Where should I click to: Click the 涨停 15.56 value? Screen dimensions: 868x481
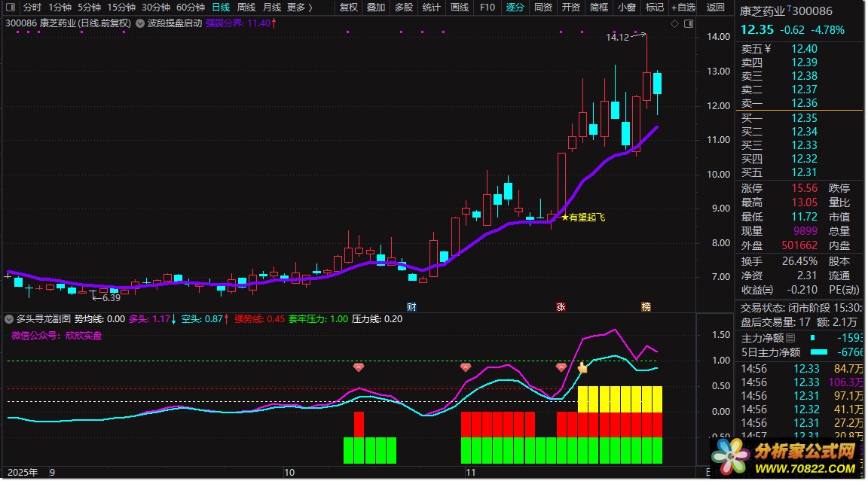(x=805, y=188)
